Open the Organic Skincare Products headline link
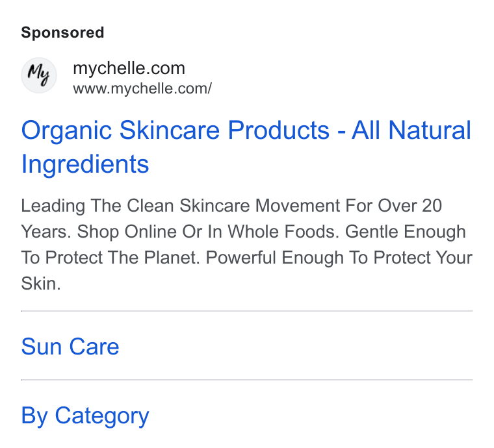 pyautogui.click(x=246, y=147)
